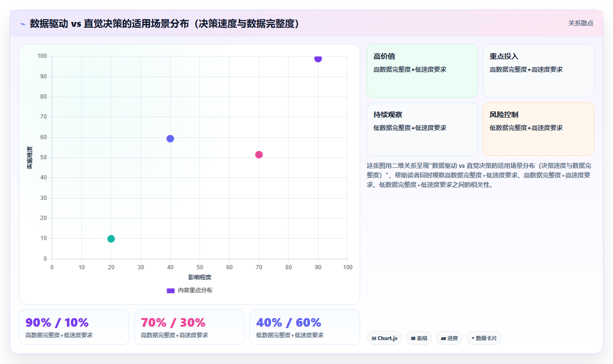Click the x-axis tick label 50
613x364 pixels.
coord(200,267)
